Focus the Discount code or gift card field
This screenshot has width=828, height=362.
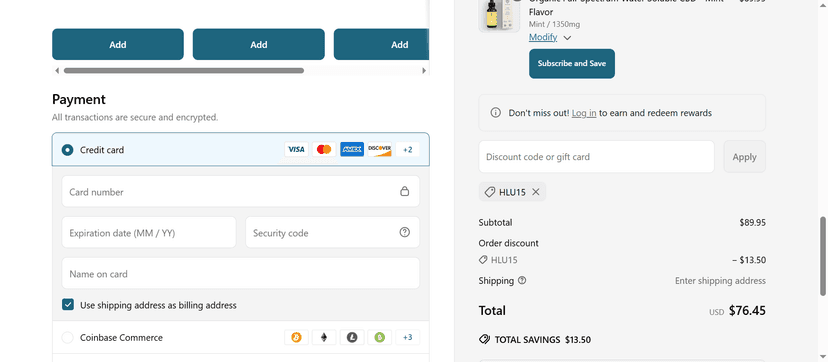point(596,157)
